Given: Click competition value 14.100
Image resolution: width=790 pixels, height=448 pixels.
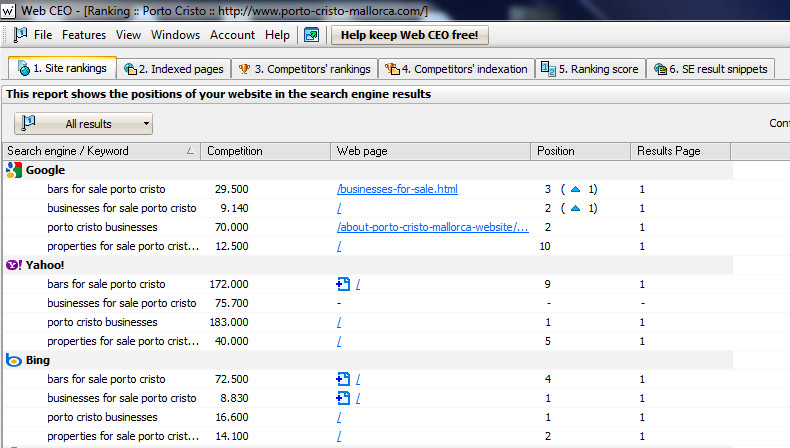Looking at the screenshot, I should click(x=232, y=436).
